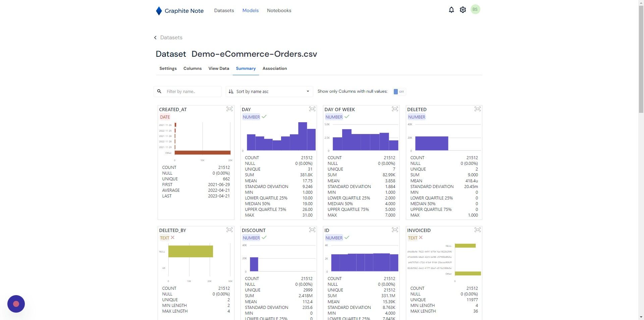Click the sort dropdown arrow

(x=308, y=91)
